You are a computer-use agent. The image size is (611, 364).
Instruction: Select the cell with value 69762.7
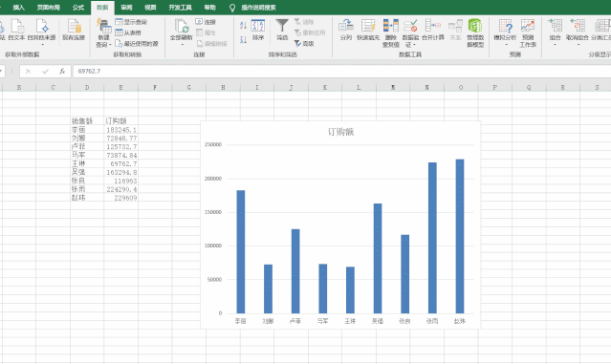[x=121, y=164]
